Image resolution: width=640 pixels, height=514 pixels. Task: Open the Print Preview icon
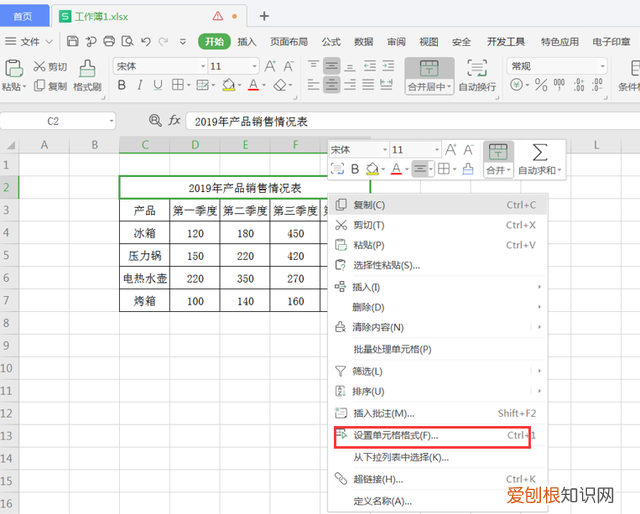(127, 41)
